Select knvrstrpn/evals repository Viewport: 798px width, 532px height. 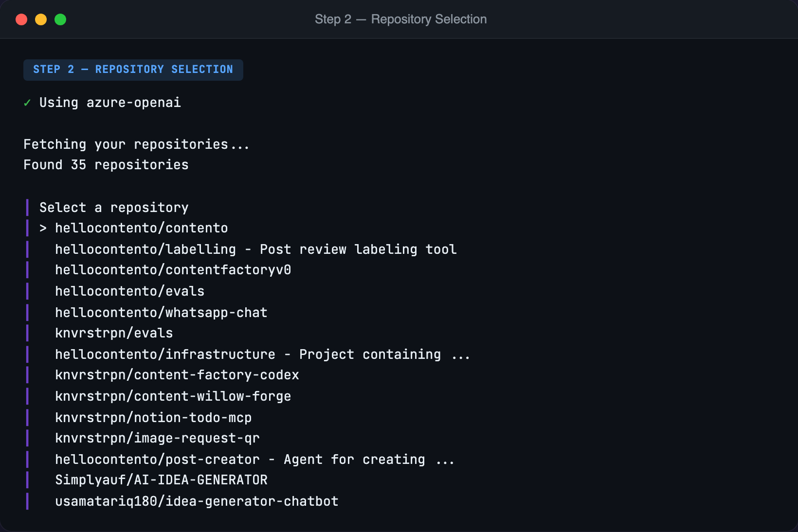[113, 333]
